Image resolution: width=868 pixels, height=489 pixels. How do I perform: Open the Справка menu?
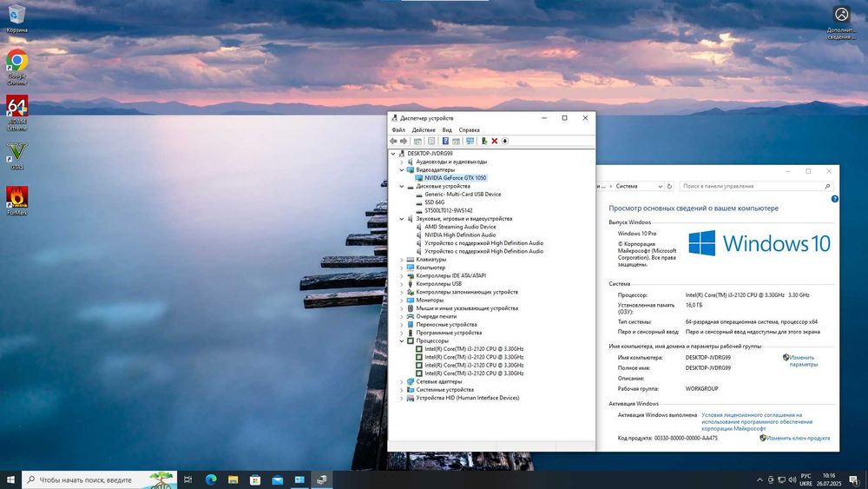coord(469,130)
